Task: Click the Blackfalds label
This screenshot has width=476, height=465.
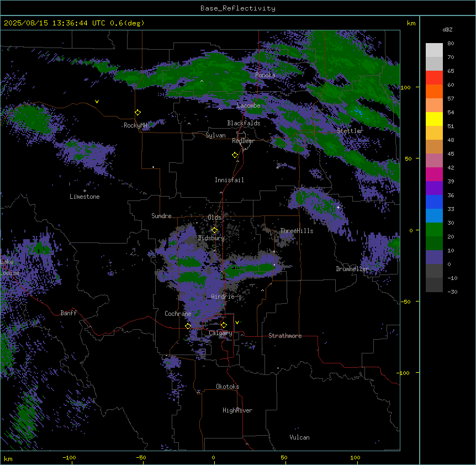Action: pos(244,123)
